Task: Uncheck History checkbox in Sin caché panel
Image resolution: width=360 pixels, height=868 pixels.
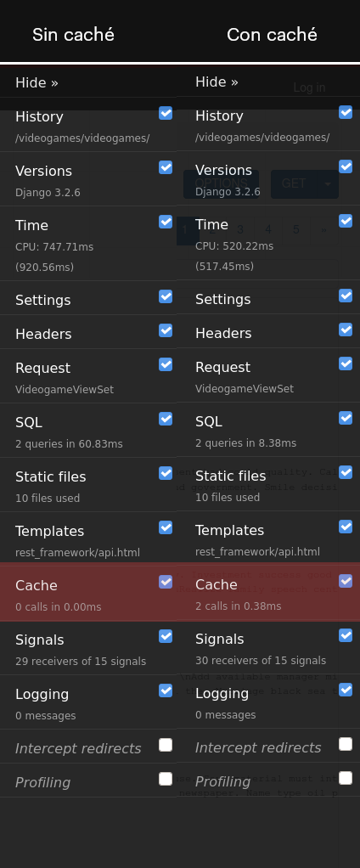Action: click(x=166, y=113)
